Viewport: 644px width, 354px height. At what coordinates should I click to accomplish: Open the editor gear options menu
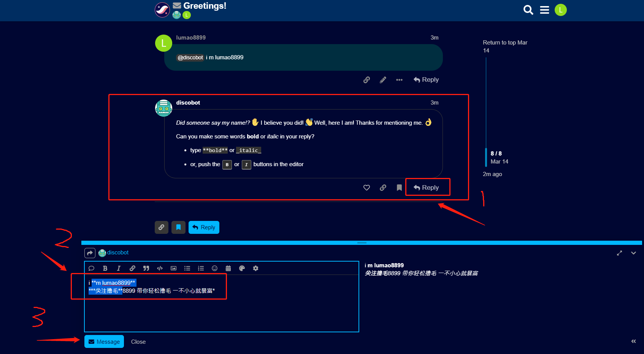pyautogui.click(x=255, y=268)
